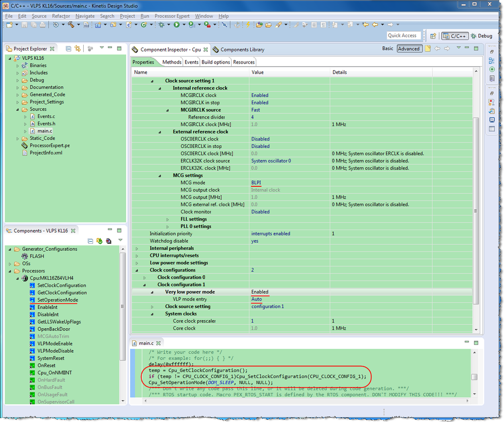
Task: Click the Build hammer toolbar icon
Action: pyautogui.click(x=71, y=25)
